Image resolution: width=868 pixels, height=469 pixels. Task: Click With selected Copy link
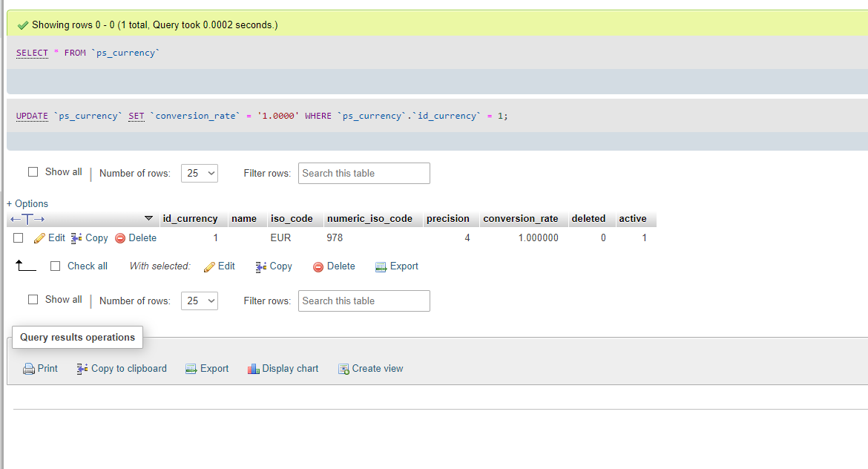pos(280,266)
